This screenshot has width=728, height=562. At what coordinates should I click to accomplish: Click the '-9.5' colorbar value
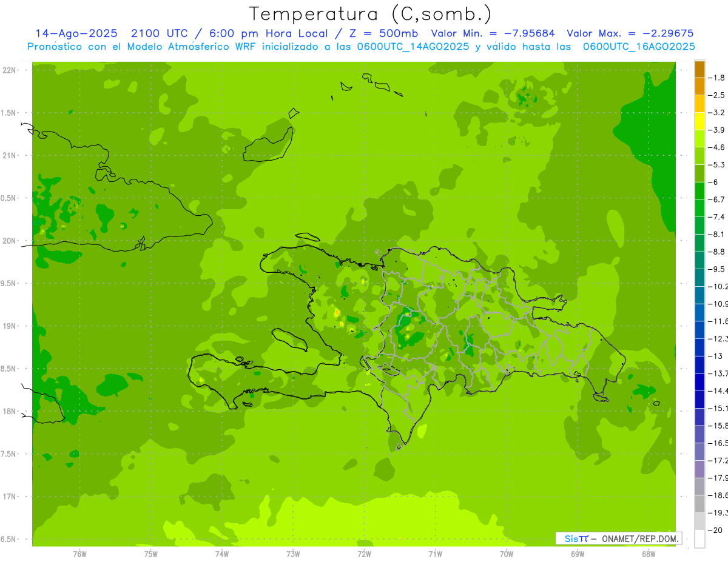coord(717,269)
